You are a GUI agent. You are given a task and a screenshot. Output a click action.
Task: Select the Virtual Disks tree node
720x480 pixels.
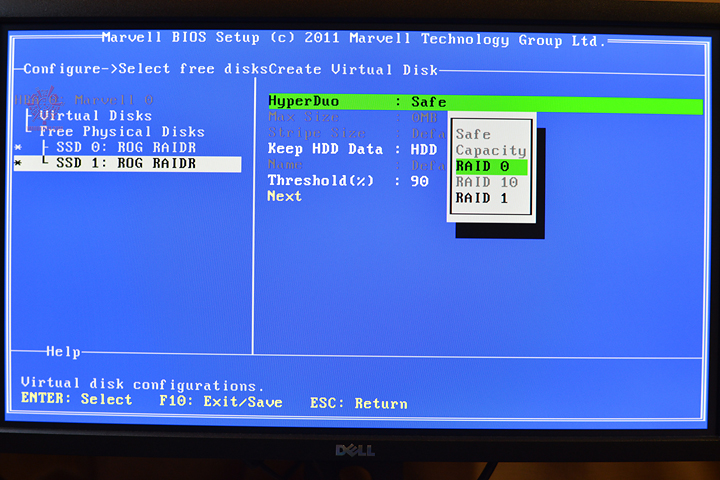click(x=96, y=115)
